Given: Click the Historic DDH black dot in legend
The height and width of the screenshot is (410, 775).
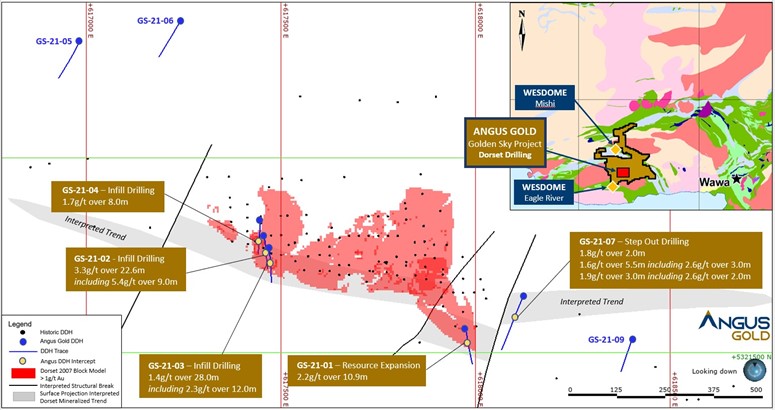Looking at the screenshot, I should pyautogui.click(x=21, y=332).
